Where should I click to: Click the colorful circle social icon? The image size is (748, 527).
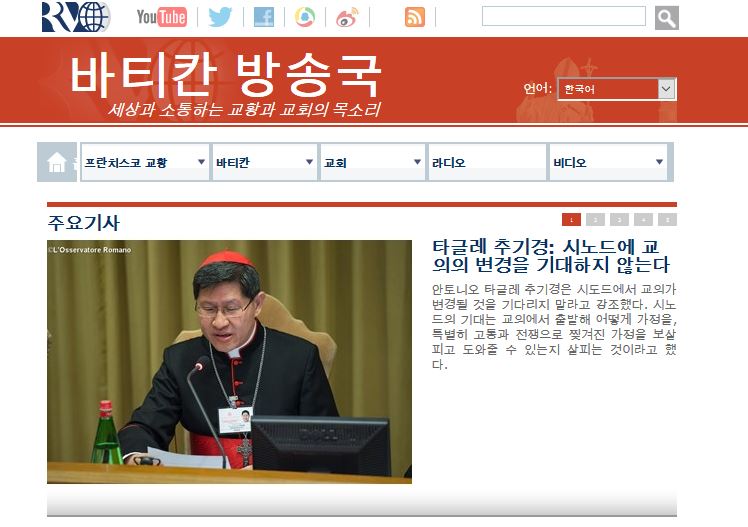[305, 17]
